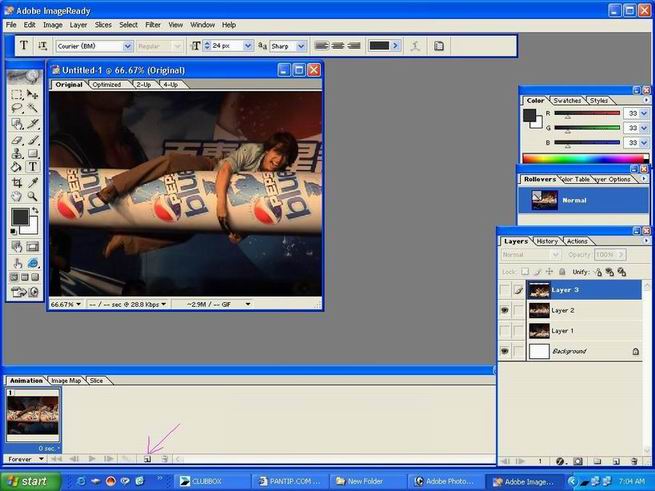Viewport: 655px width, 491px height.
Task: Open Color palette flyout menu arrow
Action: tap(646, 100)
